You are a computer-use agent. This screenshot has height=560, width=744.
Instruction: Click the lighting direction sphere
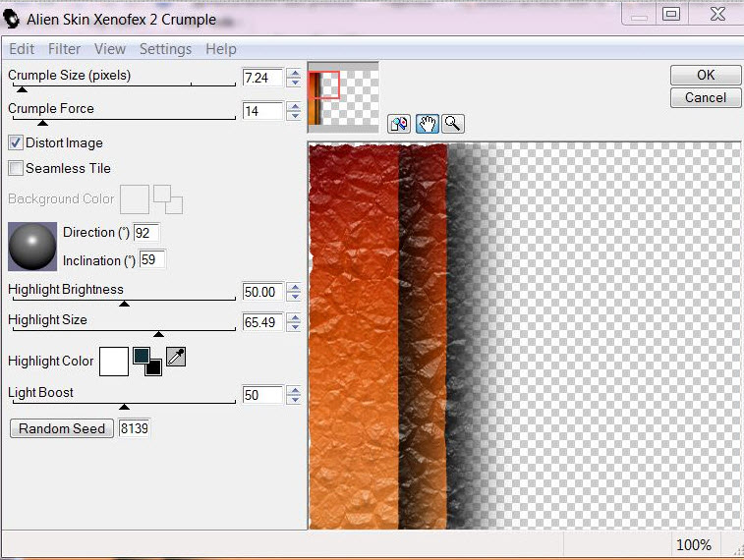(32, 247)
